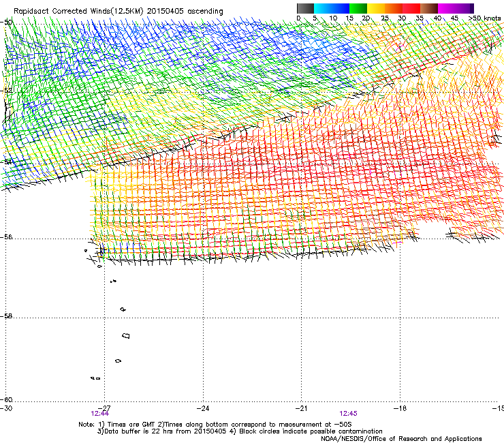
Task: Click the legend scale label 35
Action: 420,18
